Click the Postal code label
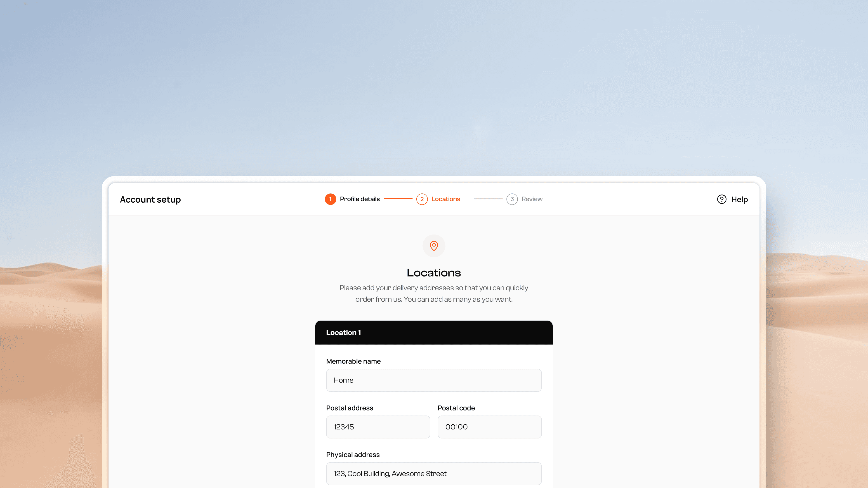 tap(456, 408)
